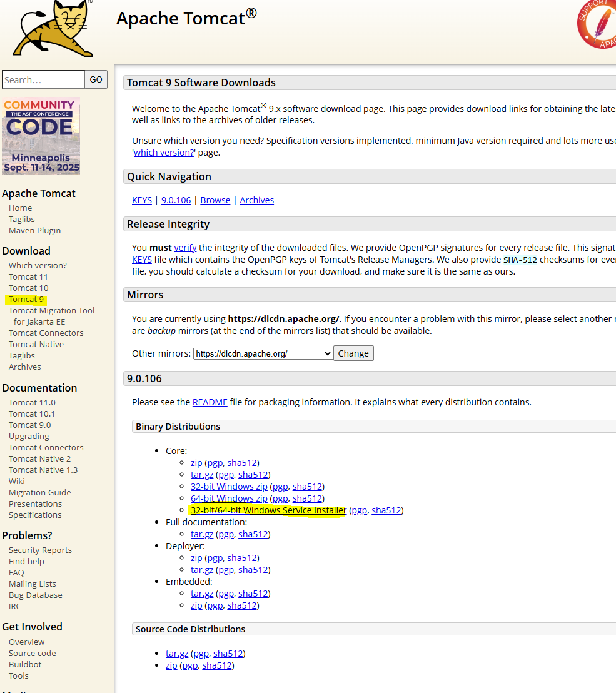
Task: Open sha512 for Windows Service Installer
Action: pyautogui.click(x=386, y=510)
